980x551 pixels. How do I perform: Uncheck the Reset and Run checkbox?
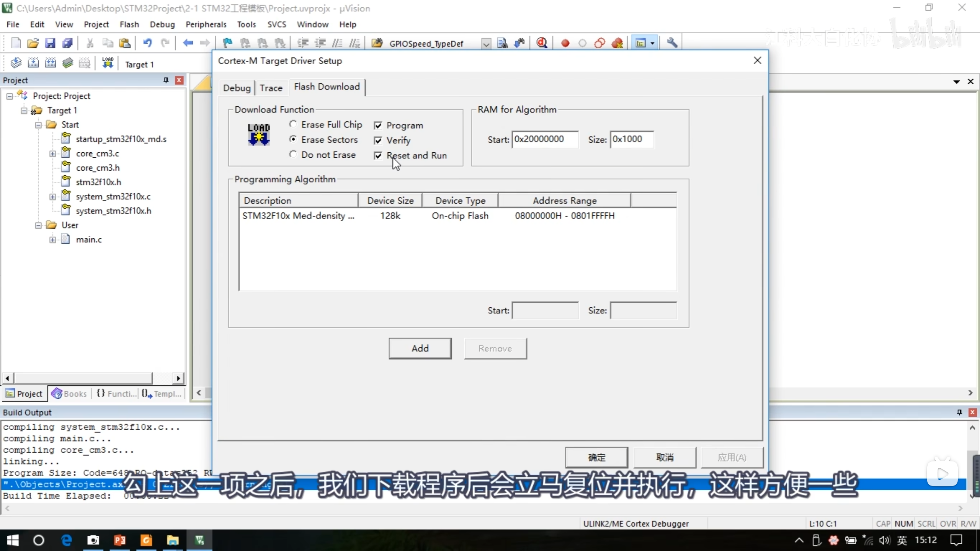pos(378,156)
